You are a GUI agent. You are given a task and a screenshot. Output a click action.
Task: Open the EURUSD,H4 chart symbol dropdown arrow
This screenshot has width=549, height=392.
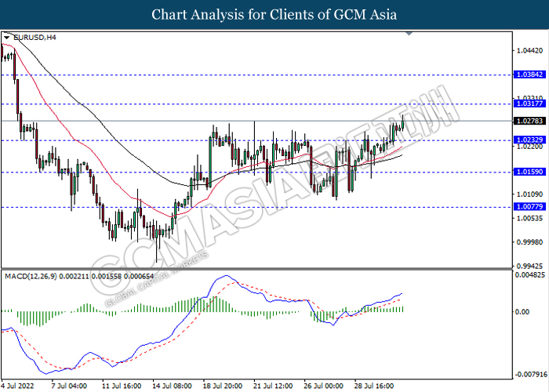6,38
